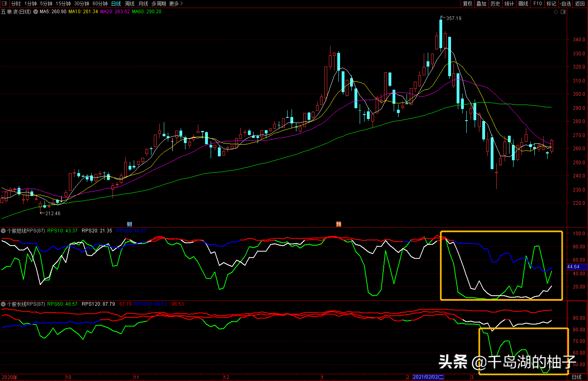Switch to the 月线 monthly chart
Image resolution: width=588 pixels, height=381 pixels.
(x=143, y=4)
